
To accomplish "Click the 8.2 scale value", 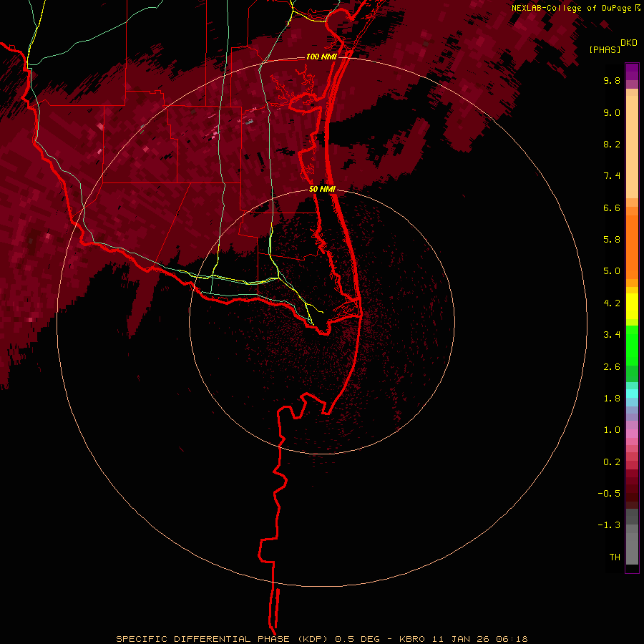I will (x=612, y=144).
